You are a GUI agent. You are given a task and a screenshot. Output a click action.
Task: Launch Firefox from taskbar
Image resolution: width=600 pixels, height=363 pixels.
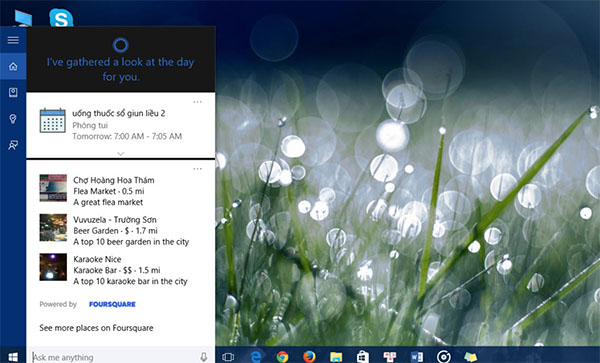coord(309,357)
